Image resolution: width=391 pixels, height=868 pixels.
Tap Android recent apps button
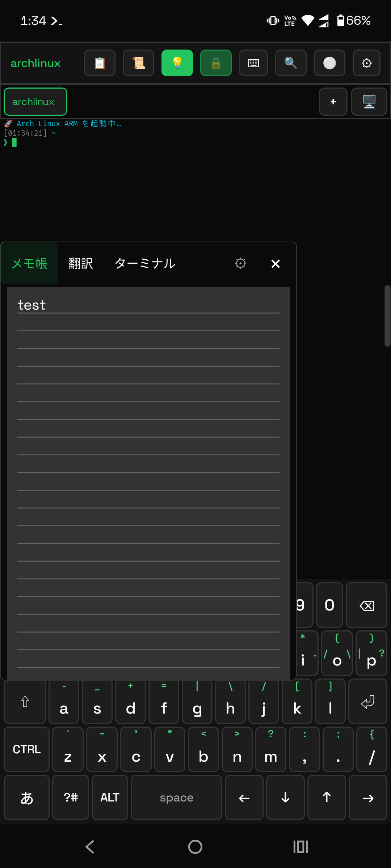click(x=300, y=847)
